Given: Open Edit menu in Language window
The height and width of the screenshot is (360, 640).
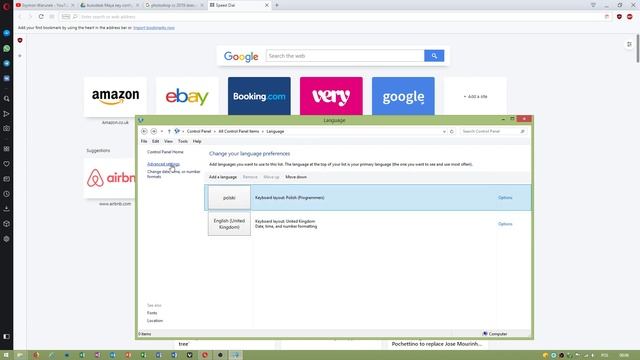Looking at the screenshot, I should coord(156,141).
